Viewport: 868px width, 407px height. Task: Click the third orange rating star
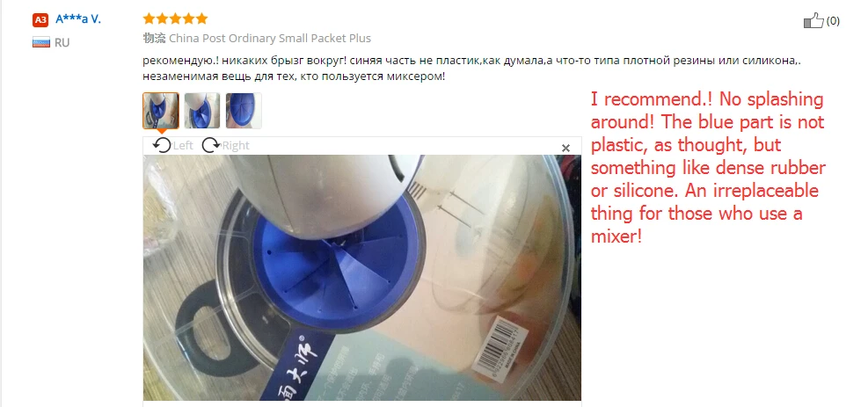[176, 18]
